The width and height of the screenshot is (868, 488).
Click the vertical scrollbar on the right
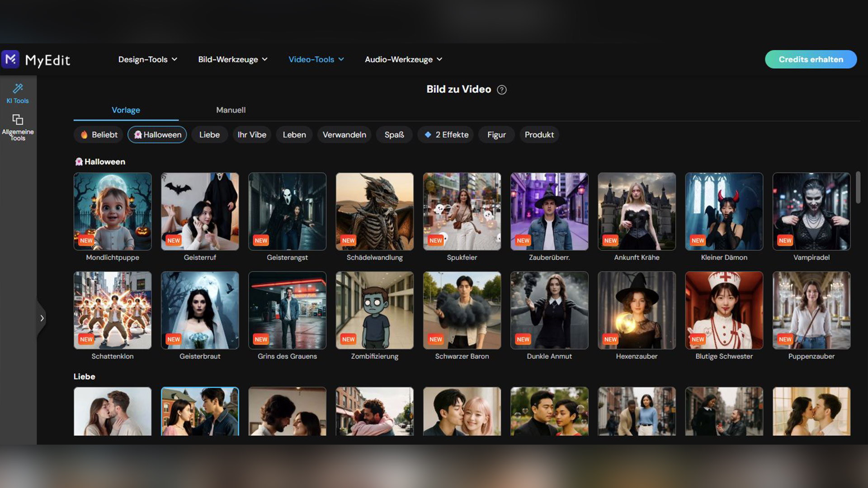[x=858, y=187]
